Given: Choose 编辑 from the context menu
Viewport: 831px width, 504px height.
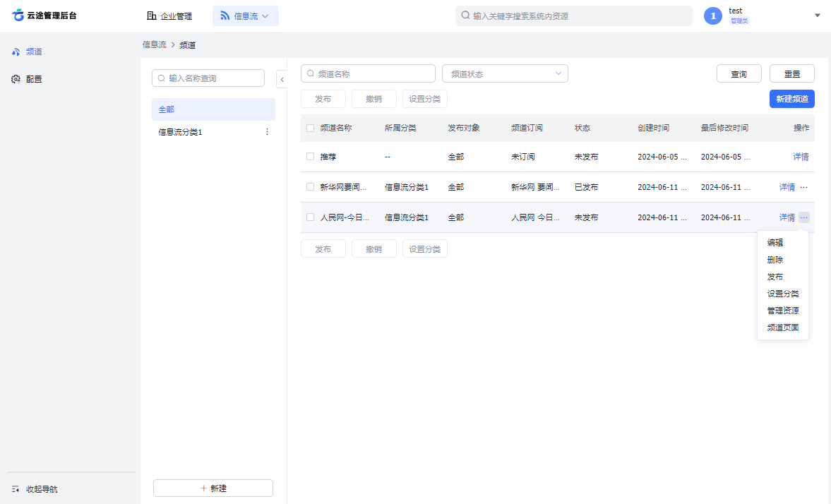Looking at the screenshot, I should click(x=775, y=243).
